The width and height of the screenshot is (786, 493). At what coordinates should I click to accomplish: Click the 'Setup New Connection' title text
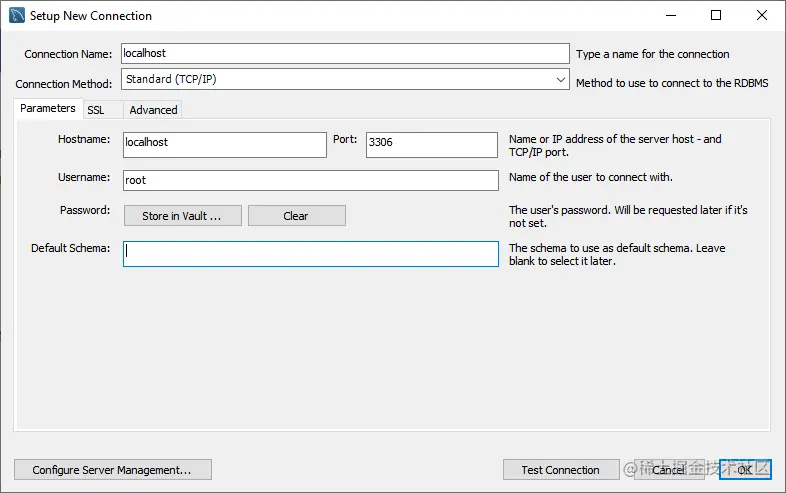(91, 16)
